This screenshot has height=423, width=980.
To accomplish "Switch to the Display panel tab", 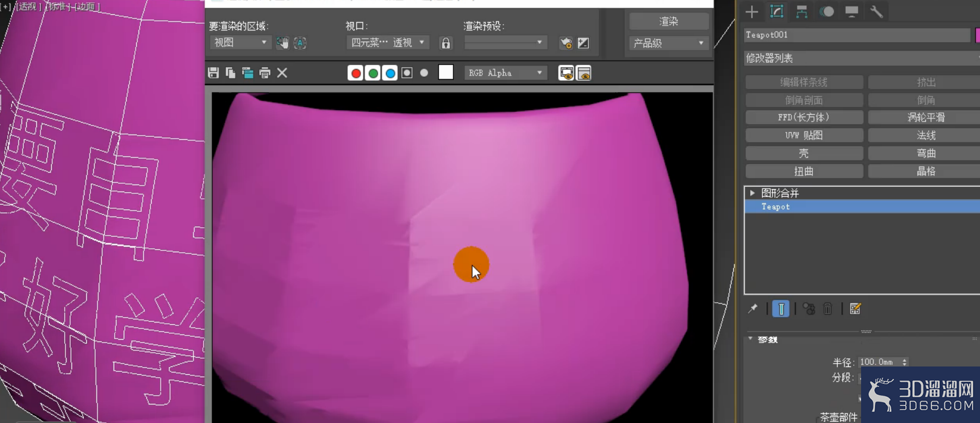I will (852, 11).
